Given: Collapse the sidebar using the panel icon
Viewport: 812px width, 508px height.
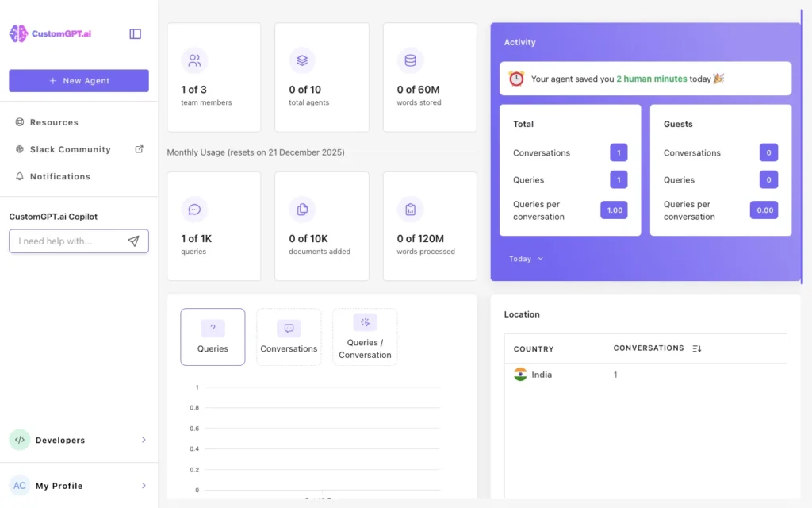Looking at the screenshot, I should coord(135,33).
